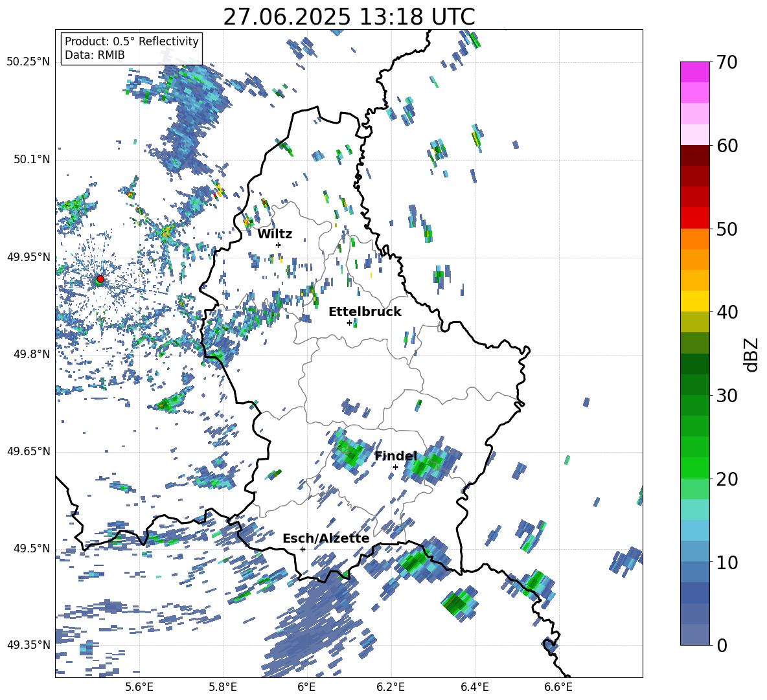Click the 30 label on the colorbar
Viewport: 767px width, 700px height.
point(727,396)
